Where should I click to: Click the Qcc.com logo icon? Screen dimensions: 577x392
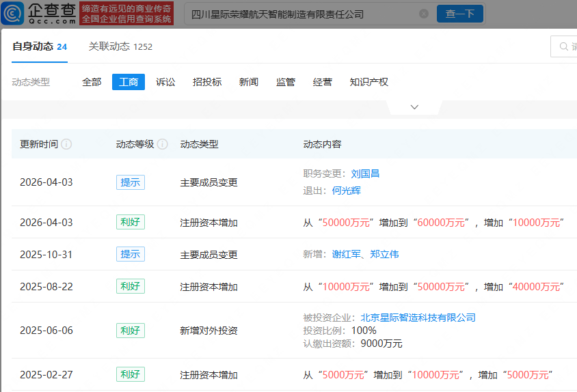tap(15, 13)
